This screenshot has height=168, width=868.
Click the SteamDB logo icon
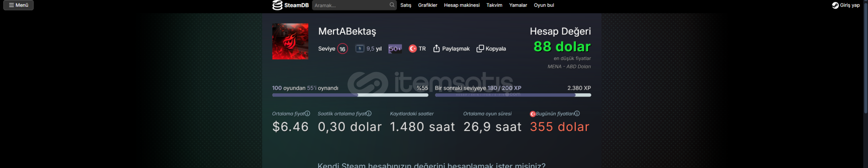(277, 5)
